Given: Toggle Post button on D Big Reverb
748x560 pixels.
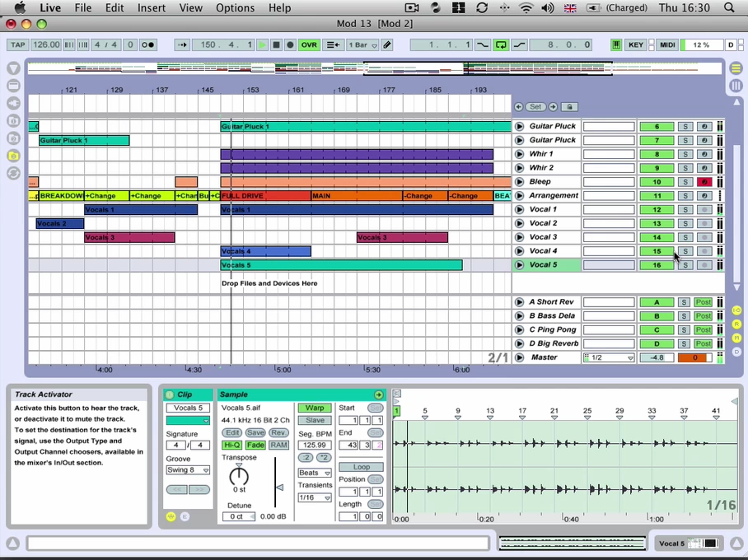Looking at the screenshot, I should (x=704, y=344).
